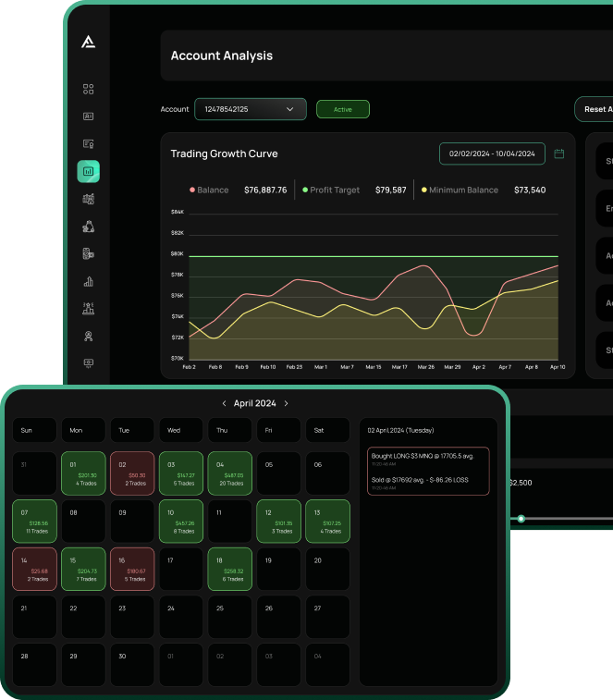This screenshot has width=613, height=700.
Task: Open the calendar icon beside the date range
Action: pos(559,154)
